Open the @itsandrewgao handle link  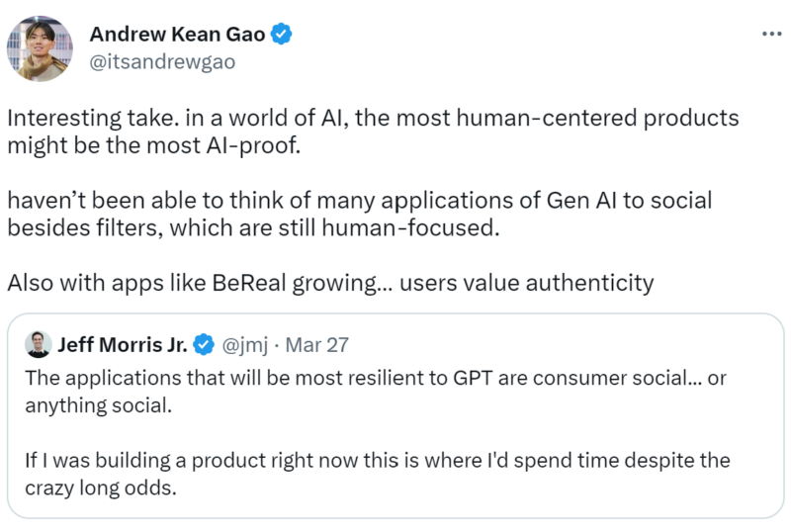point(162,62)
